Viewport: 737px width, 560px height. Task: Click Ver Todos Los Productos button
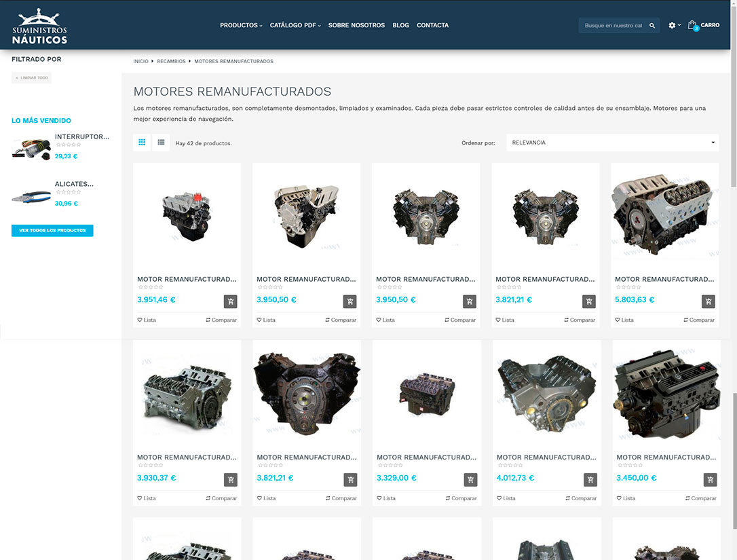click(52, 231)
